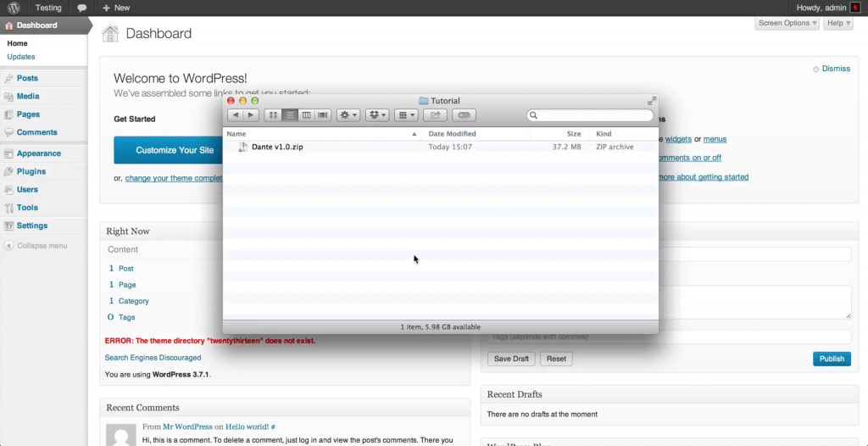Switch Finder to column view
This screenshot has width=868, height=446.
coord(306,115)
